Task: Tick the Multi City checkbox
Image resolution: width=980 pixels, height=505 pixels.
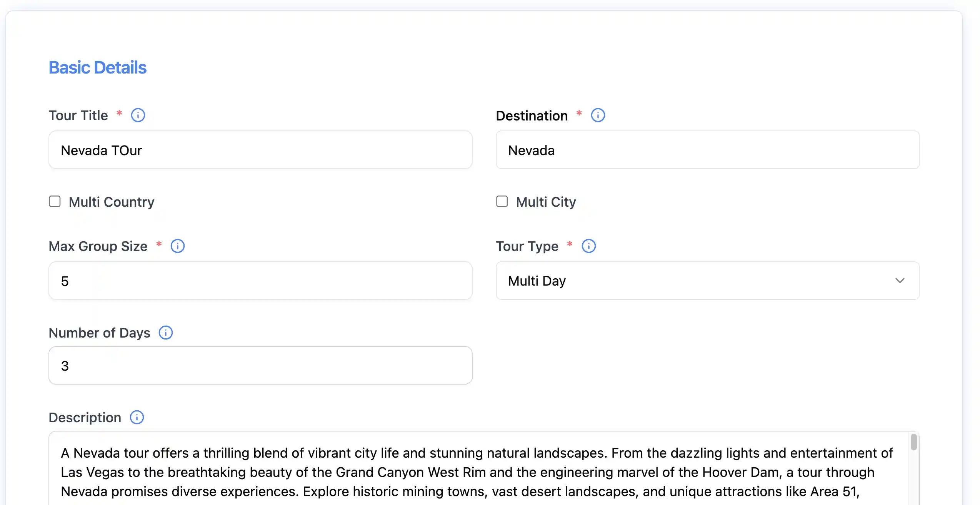Action: click(502, 201)
